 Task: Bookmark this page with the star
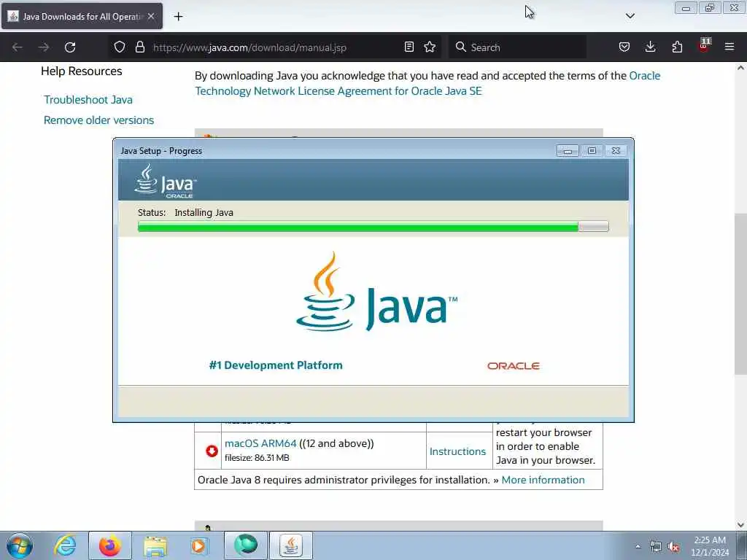point(430,47)
